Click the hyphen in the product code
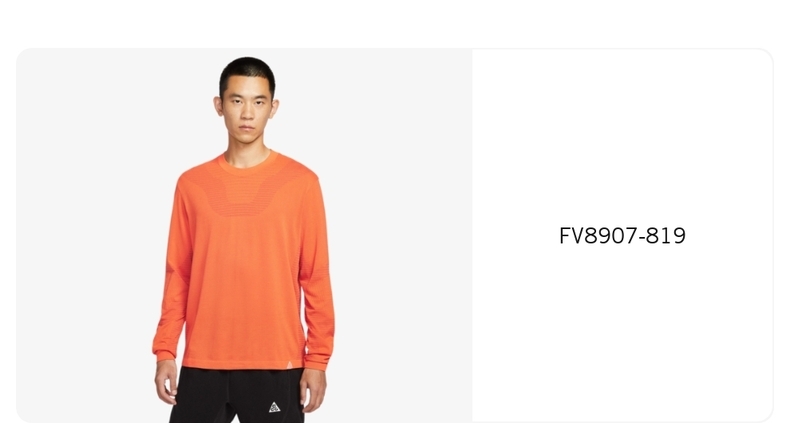Image resolution: width=790 pixels, height=423 pixels. [x=641, y=238]
